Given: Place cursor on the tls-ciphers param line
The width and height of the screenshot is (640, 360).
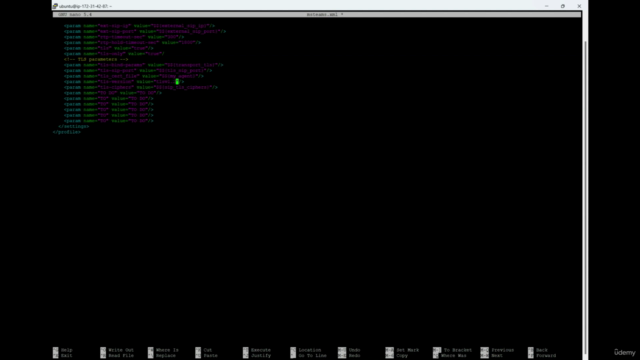Looking at the screenshot, I should click(140, 87).
